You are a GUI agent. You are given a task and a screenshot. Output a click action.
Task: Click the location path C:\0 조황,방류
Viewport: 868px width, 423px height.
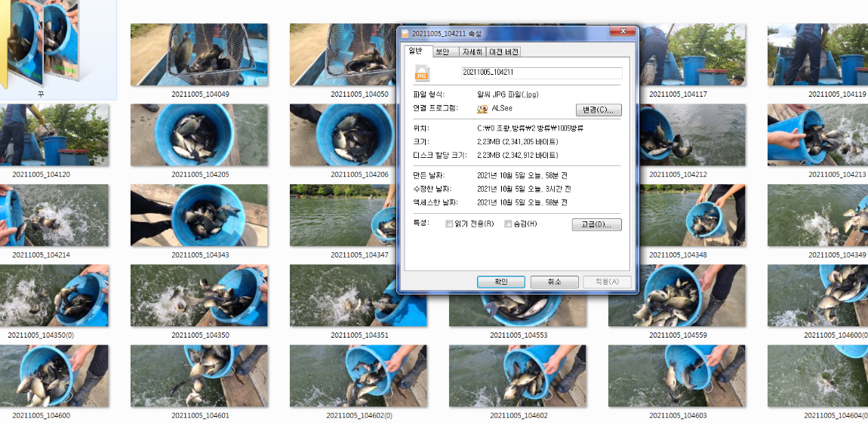pyautogui.click(x=531, y=128)
